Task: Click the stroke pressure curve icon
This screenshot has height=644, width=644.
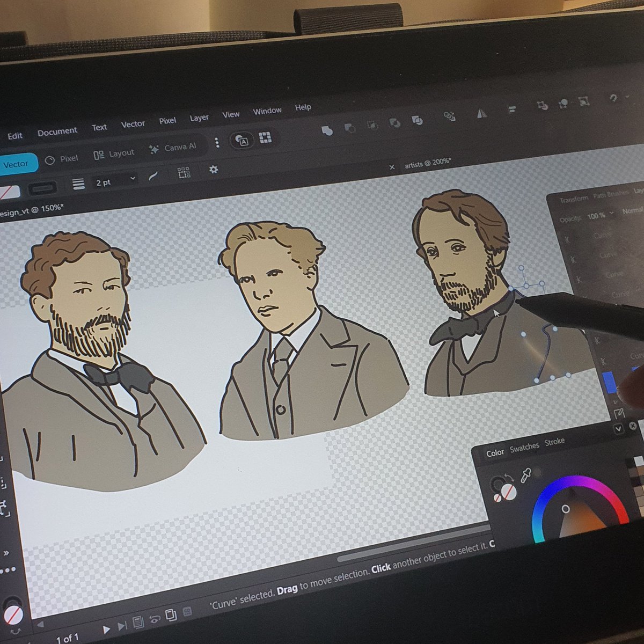Action: (153, 176)
